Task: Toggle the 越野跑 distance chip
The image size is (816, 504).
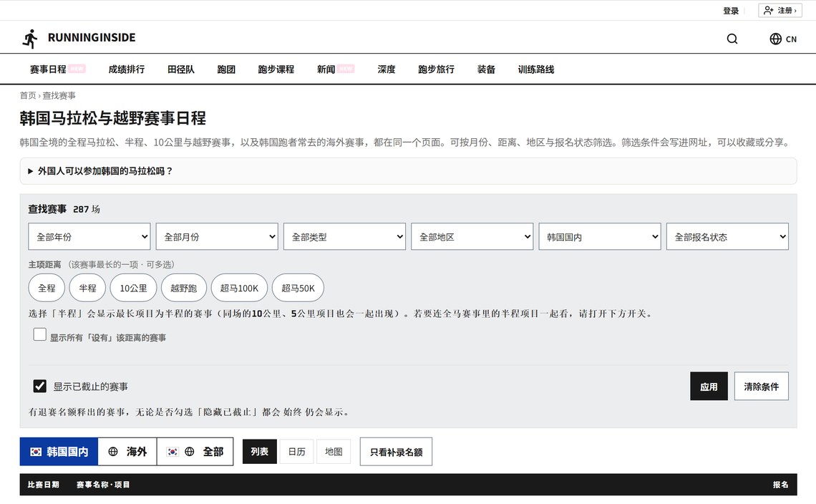Action: coord(184,288)
